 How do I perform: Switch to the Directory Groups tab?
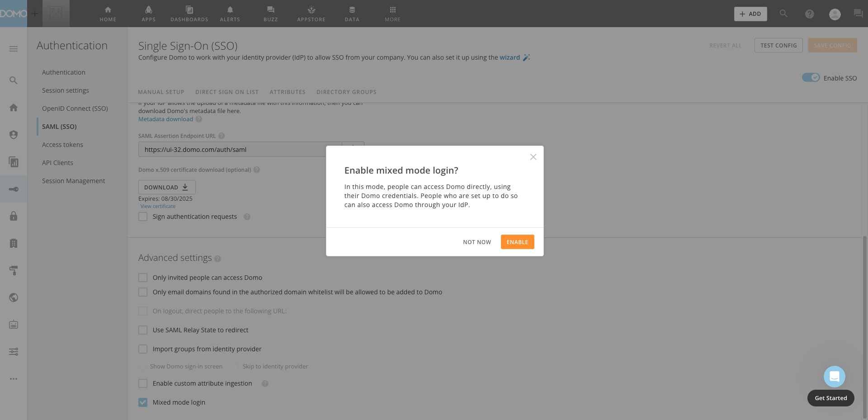coord(346,92)
